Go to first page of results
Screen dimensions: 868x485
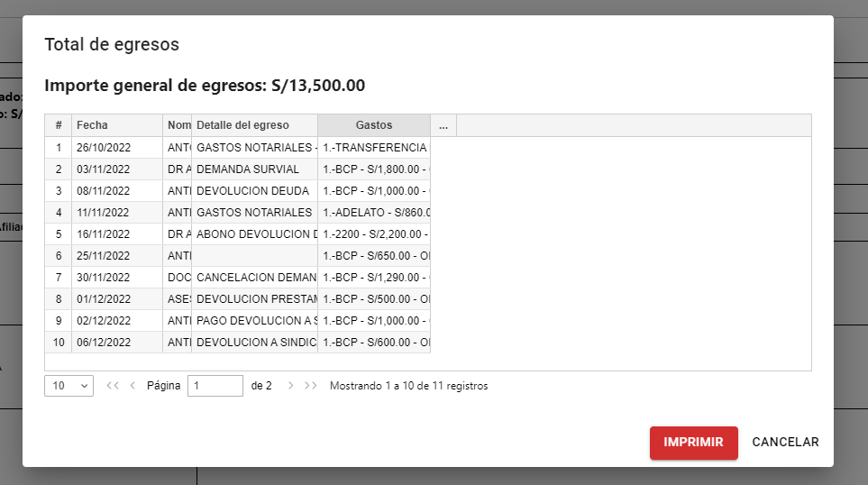113,386
